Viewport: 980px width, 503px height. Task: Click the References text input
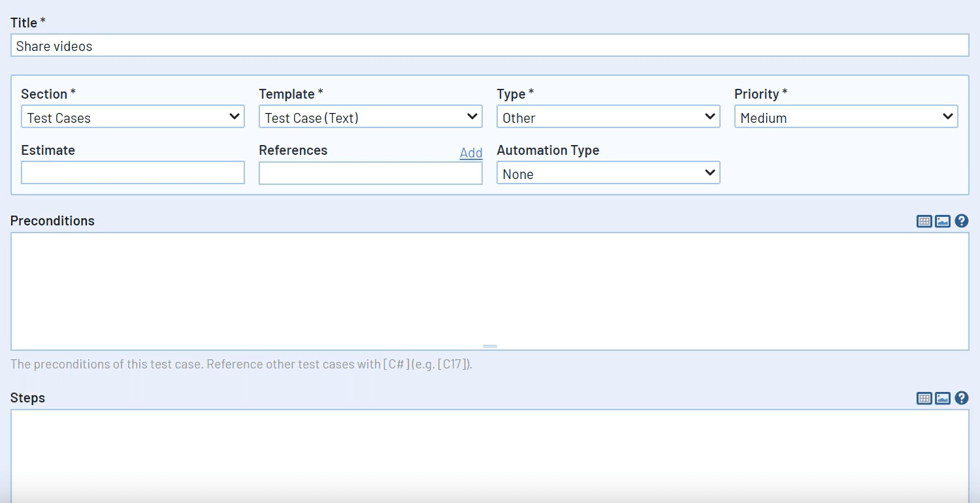click(x=369, y=172)
